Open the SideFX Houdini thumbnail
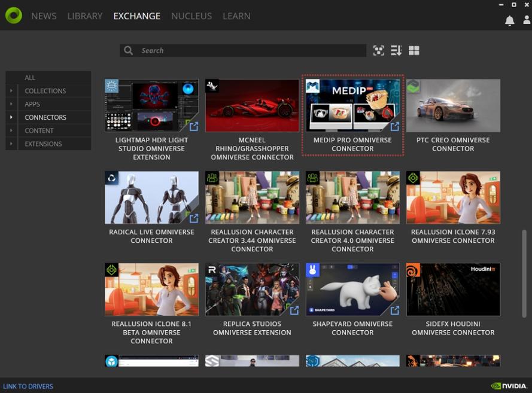This screenshot has height=393, width=532. pyautogui.click(x=453, y=290)
